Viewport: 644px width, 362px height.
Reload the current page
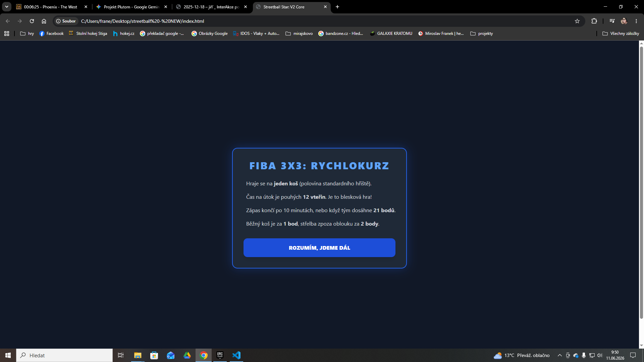32,21
